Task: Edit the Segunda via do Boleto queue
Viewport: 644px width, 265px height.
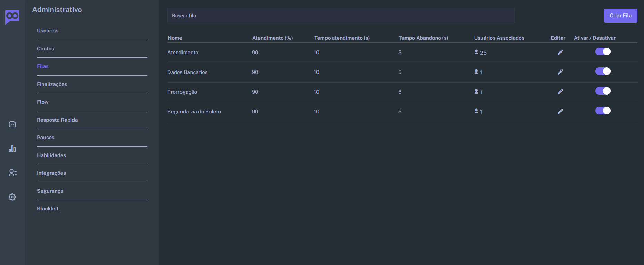Action: [560, 111]
